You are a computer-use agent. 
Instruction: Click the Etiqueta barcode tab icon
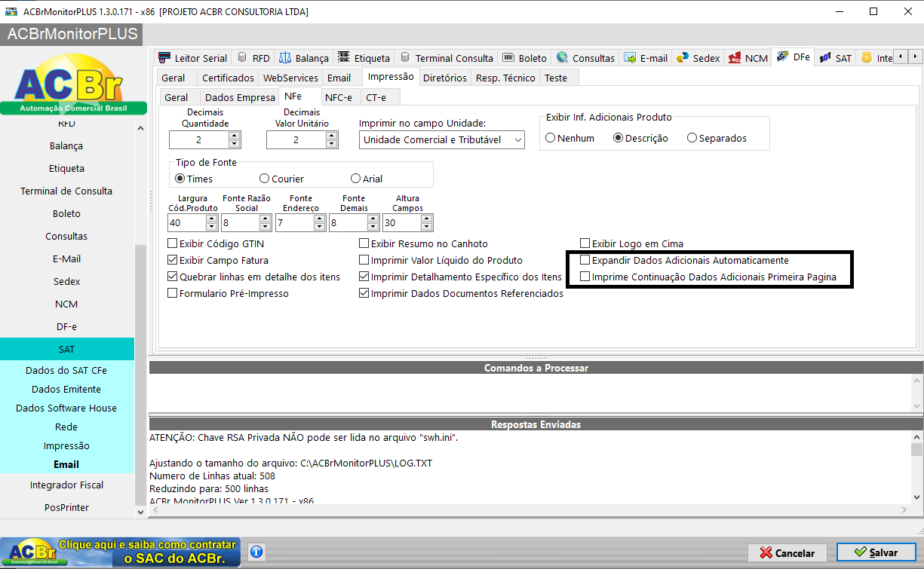click(344, 57)
